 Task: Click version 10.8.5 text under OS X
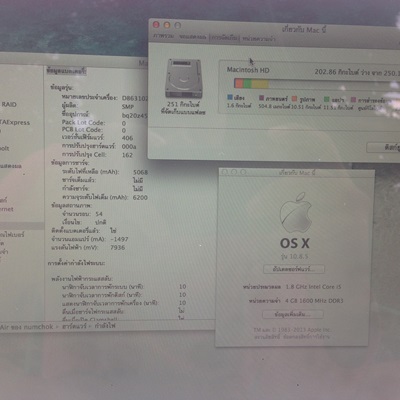tap(295, 256)
